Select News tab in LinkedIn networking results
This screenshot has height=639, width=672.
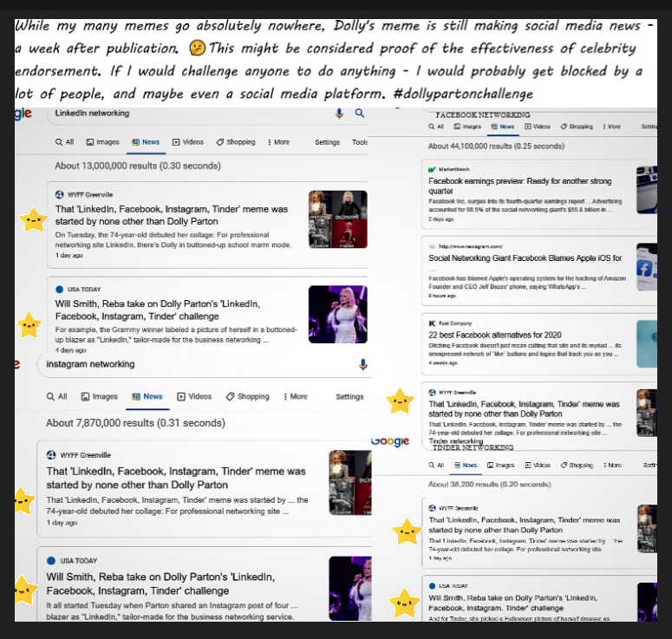[146, 142]
